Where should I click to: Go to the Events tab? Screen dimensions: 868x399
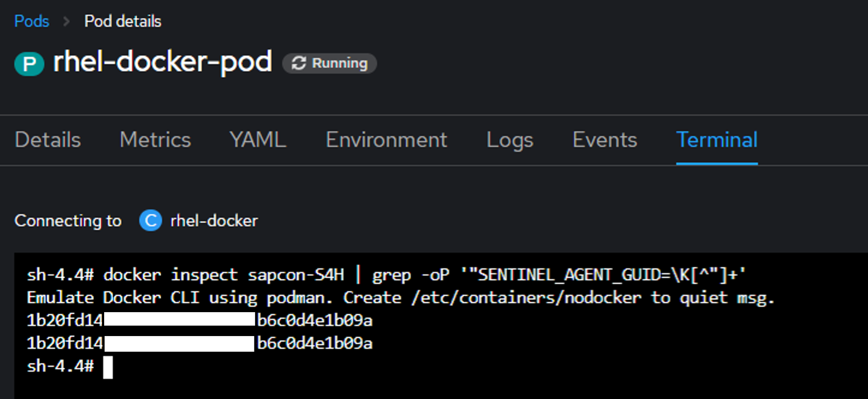tap(605, 140)
